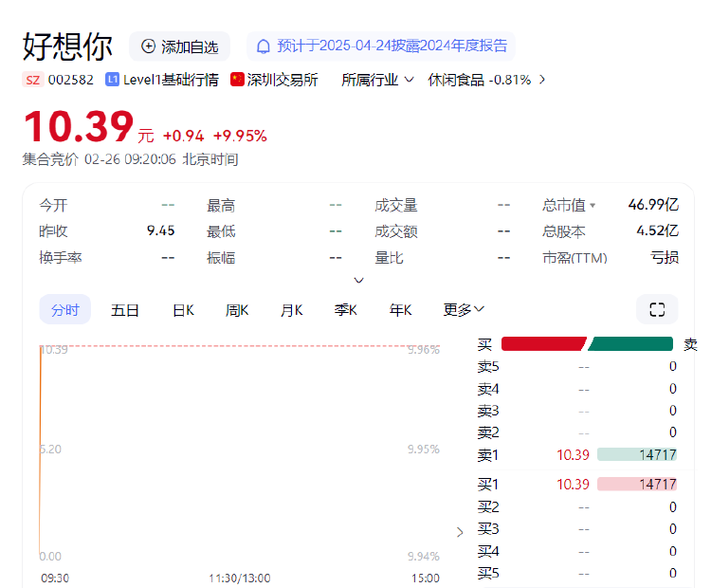Viewport: 711px width, 588px height.
Task: Click the bell notification icon
Action: click(263, 46)
